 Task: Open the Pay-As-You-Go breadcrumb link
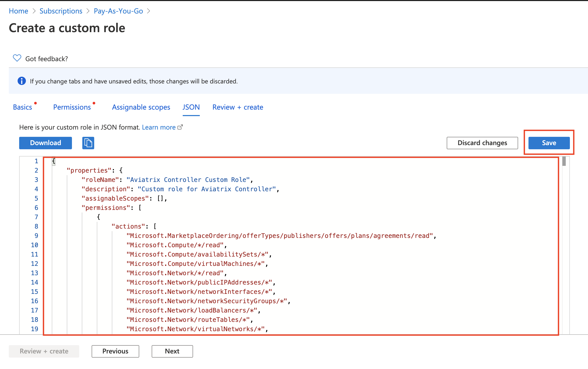tap(118, 11)
